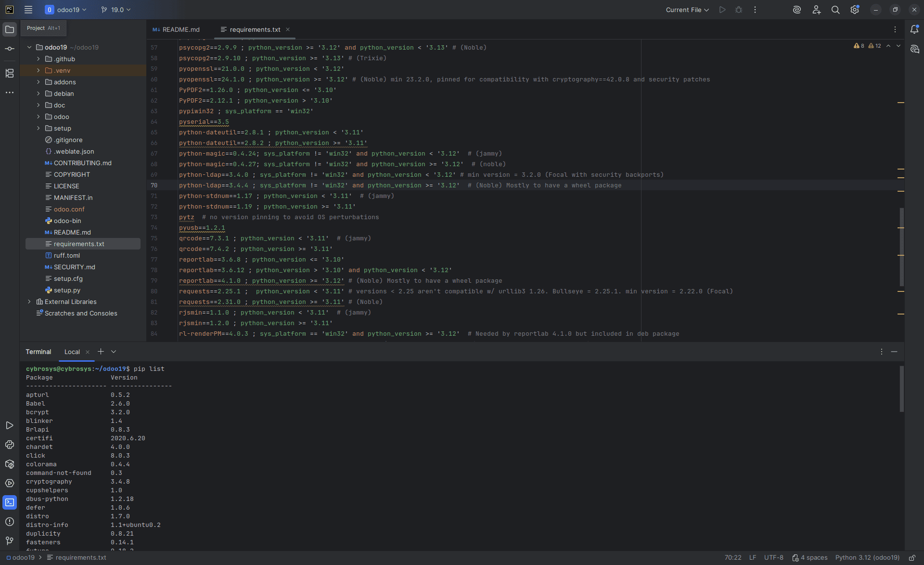Click the 8 warnings inspection indicator

[x=859, y=46]
